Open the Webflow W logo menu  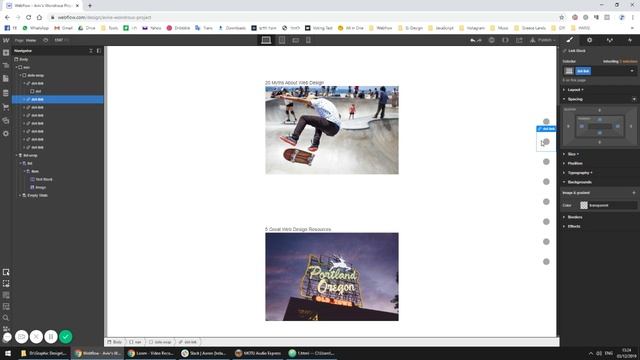(x=6, y=40)
